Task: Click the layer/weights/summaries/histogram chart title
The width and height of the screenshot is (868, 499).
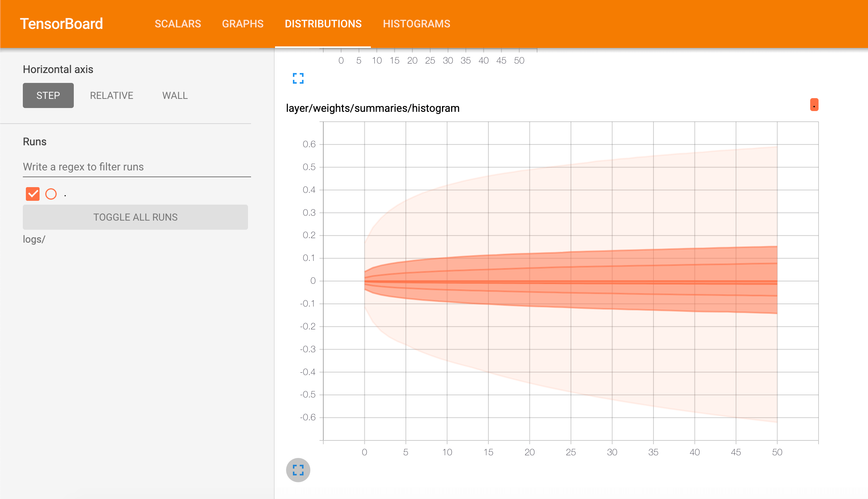Action: coord(372,108)
